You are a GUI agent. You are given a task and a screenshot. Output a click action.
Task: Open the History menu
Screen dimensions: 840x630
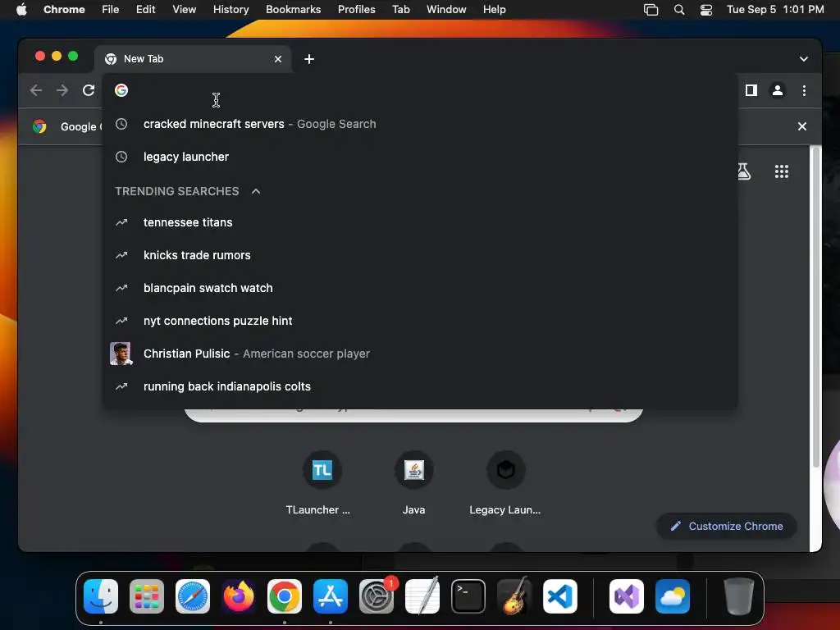pyautogui.click(x=231, y=10)
